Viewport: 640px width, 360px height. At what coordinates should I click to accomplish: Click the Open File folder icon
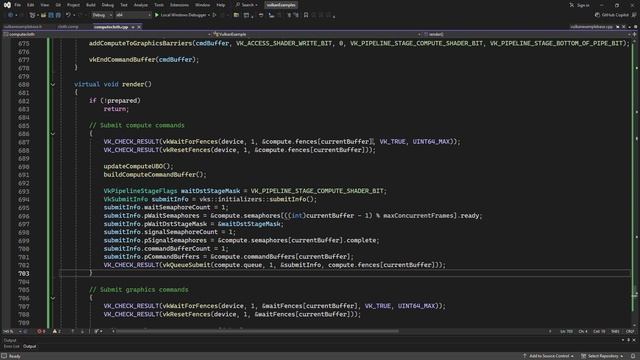[43, 15]
